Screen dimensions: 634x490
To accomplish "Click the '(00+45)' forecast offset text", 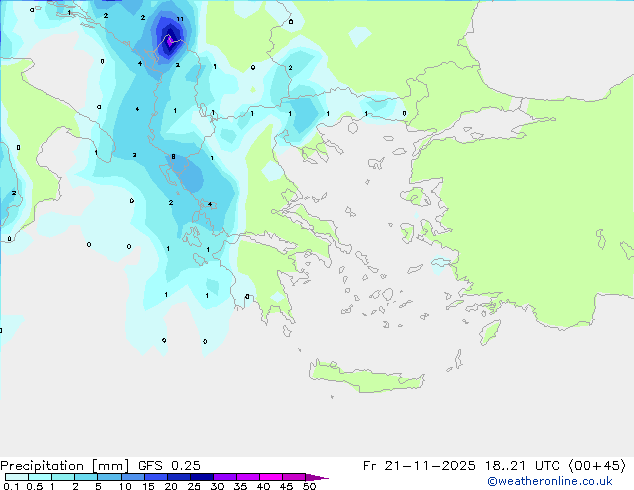I will pos(597,466).
